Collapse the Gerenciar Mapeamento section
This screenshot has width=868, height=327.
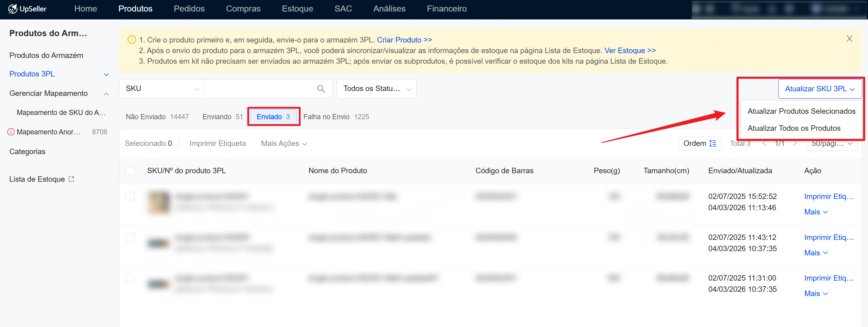(106, 94)
